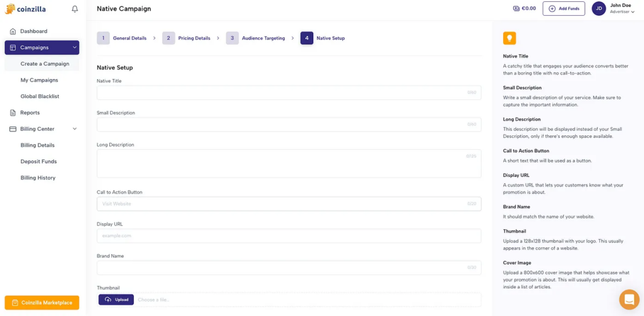Click the lightbulb tips icon
This screenshot has height=316, width=644.
509,38
